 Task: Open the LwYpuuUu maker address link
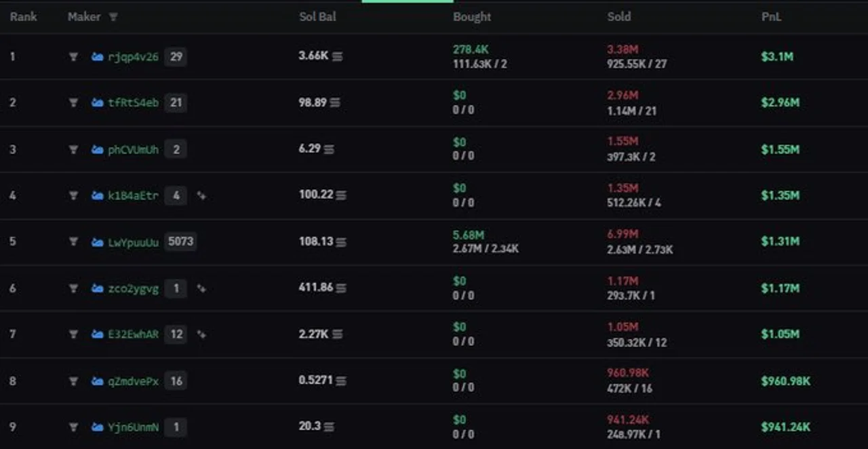point(133,242)
